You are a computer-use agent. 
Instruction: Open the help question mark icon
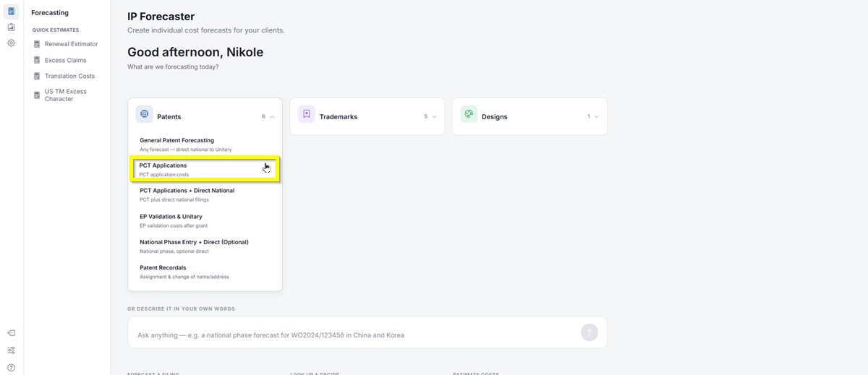point(11,368)
